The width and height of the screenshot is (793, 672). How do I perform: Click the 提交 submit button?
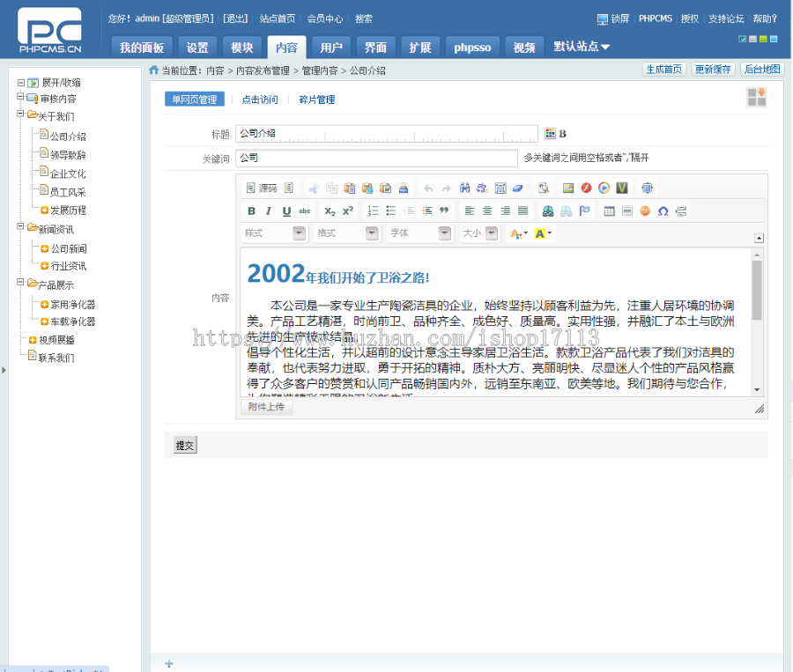[184, 445]
